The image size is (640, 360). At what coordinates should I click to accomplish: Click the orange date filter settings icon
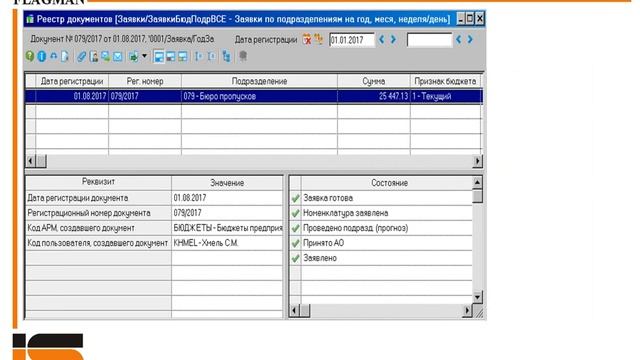click(x=318, y=40)
